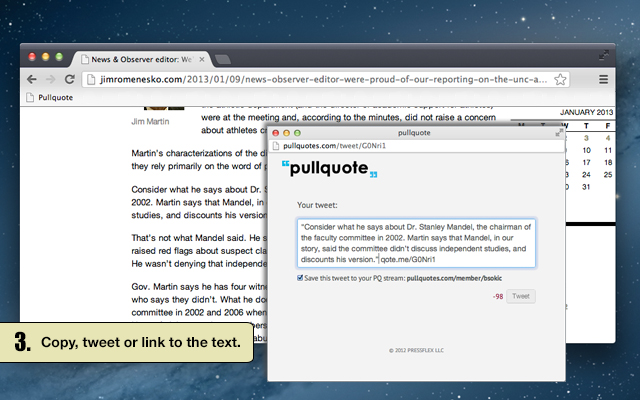Click the pullquote logo
The width and height of the screenshot is (640, 400).
click(x=329, y=169)
